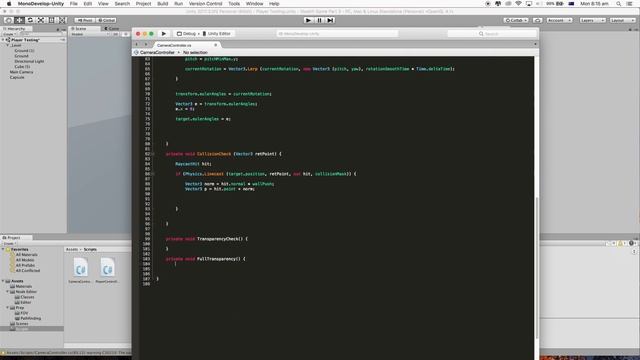Toggle the Global handle rotation button

106,20
